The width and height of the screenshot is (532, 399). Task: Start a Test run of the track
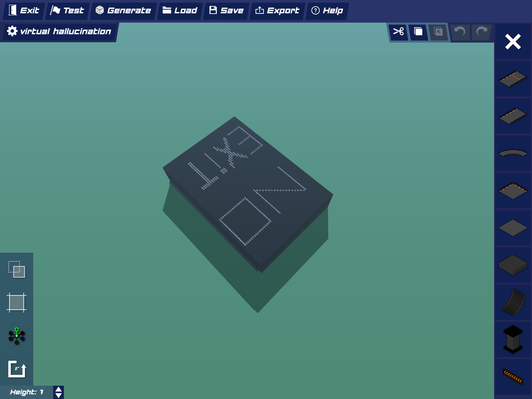coord(67,11)
